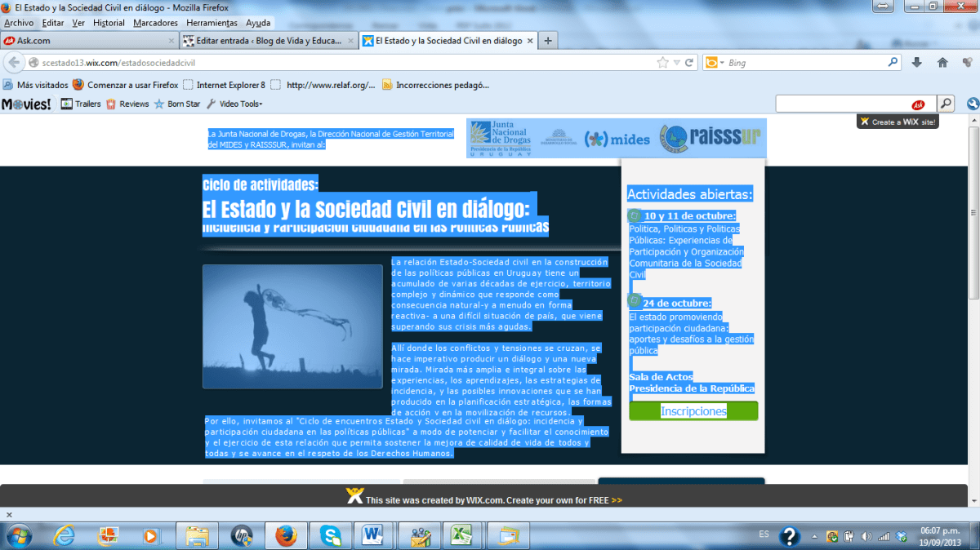This screenshot has height=550, width=980.
Task: Click the Firefox back navigation arrow
Action: (x=14, y=63)
